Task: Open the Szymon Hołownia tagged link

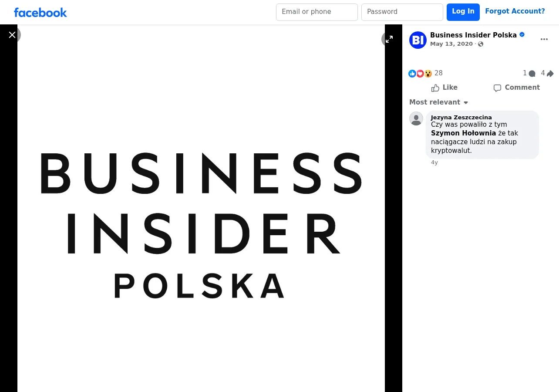Action: [x=463, y=133]
